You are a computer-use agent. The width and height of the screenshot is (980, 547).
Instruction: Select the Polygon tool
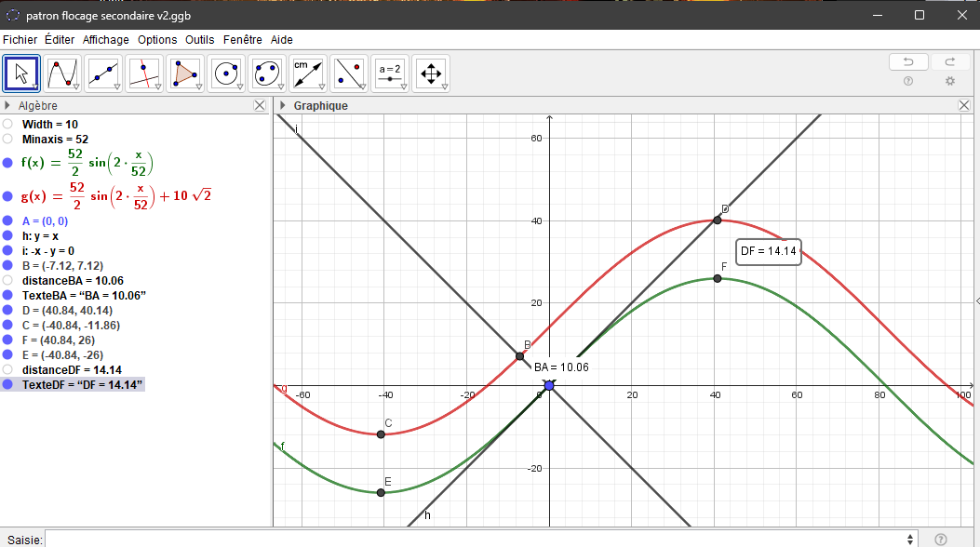[x=185, y=73]
